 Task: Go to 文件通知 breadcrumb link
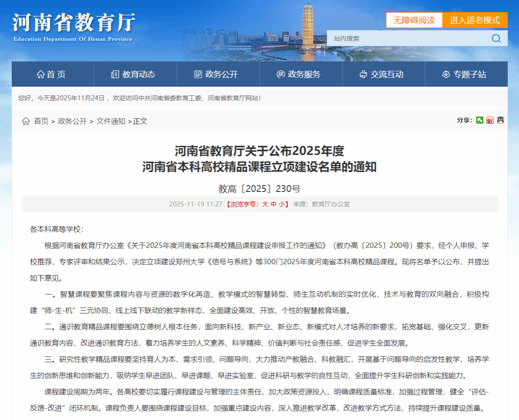click(x=111, y=121)
